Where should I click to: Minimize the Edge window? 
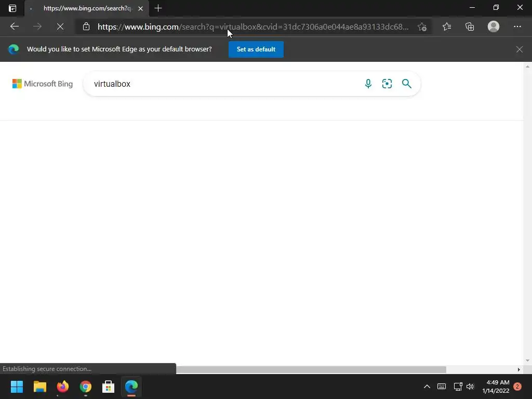472,7
